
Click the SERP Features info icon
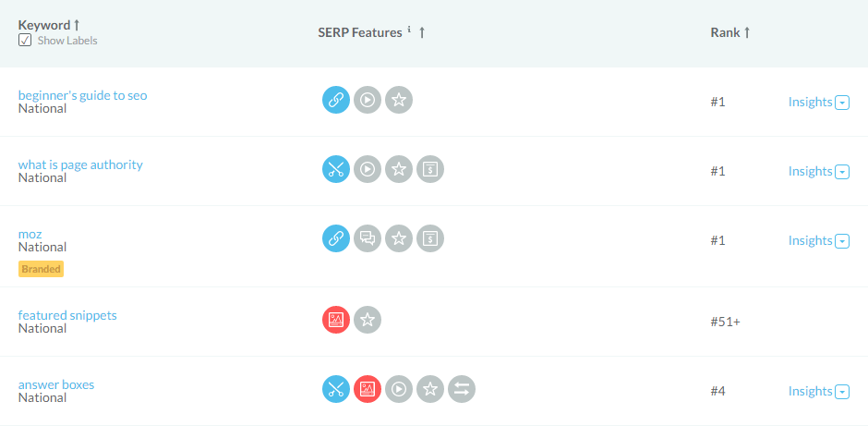coord(409,30)
